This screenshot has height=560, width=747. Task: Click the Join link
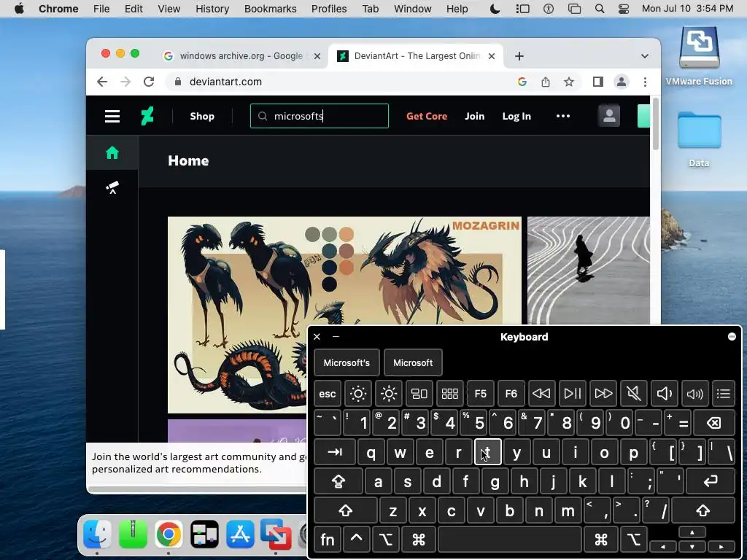[474, 116]
